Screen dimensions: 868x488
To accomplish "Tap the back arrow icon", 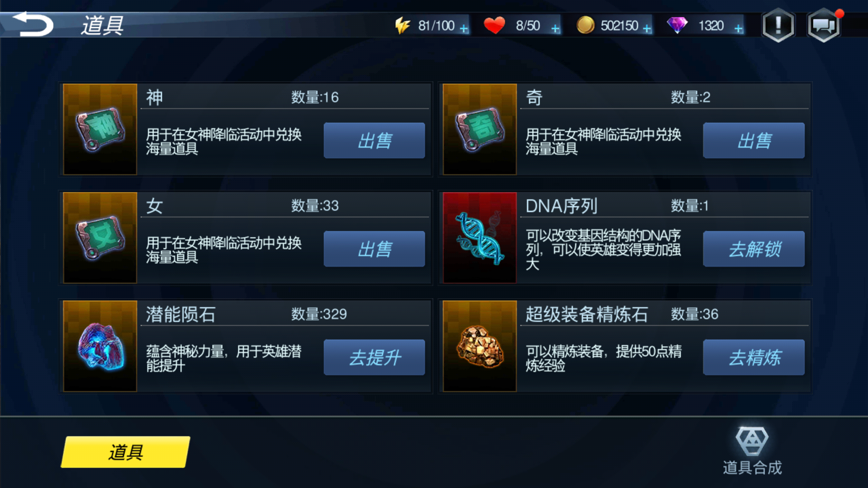I will [x=33, y=24].
